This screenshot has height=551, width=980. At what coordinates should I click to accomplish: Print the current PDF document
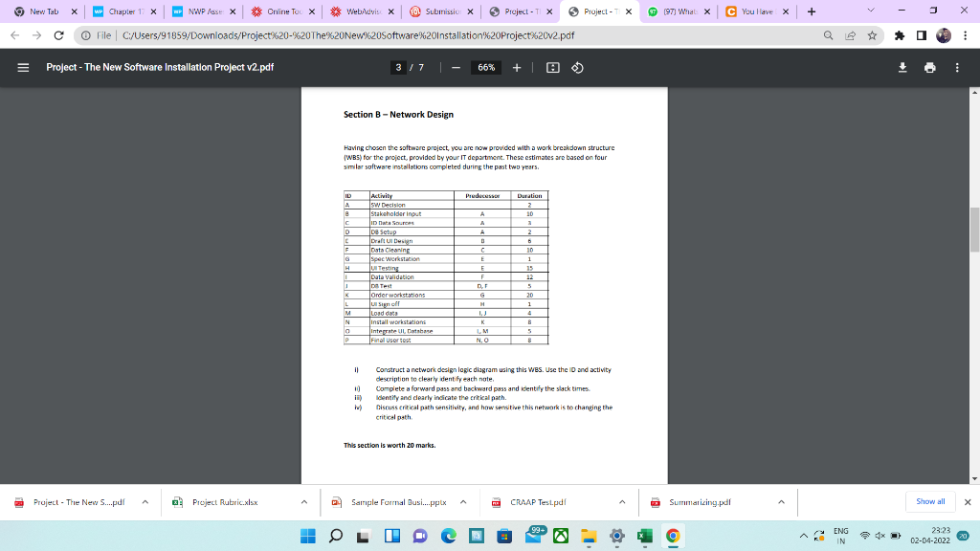click(x=927, y=67)
